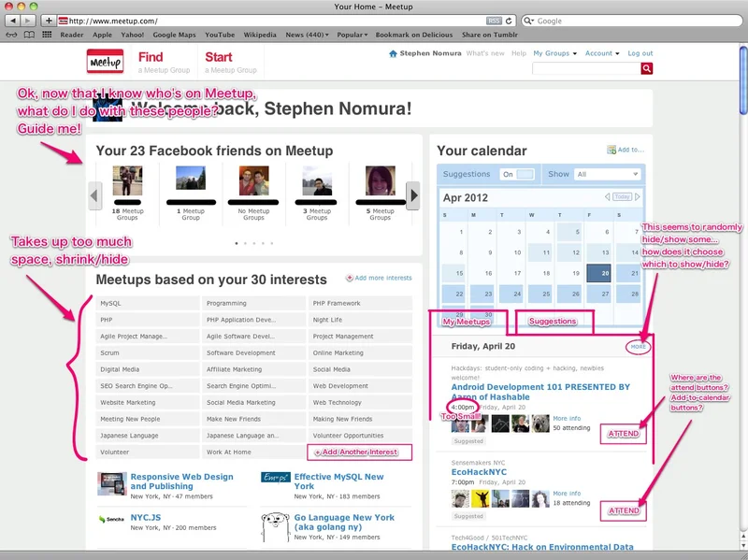Select April 20 on the calendar
The height and width of the screenshot is (560, 748).
tap(597, 273)
